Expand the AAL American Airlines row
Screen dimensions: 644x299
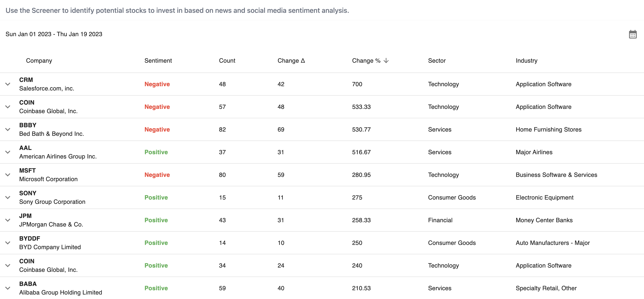(x=8, y=152)
